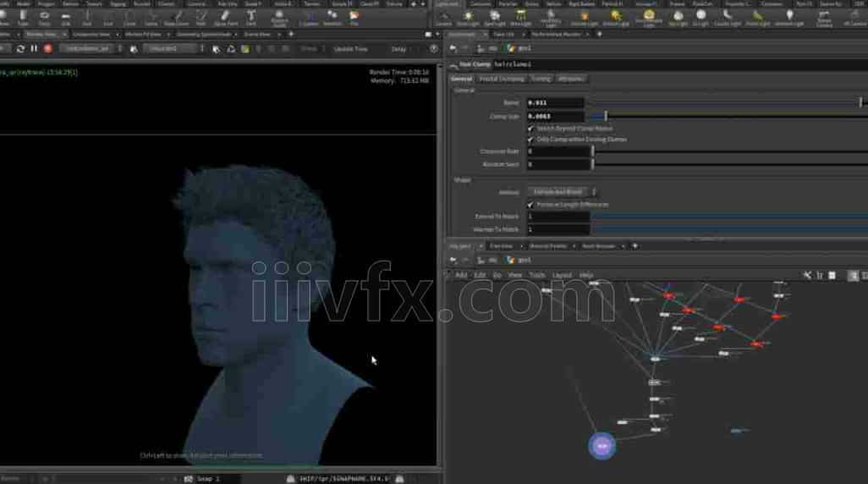Select the Platonic Solids shelf tool

pos(279,19)
